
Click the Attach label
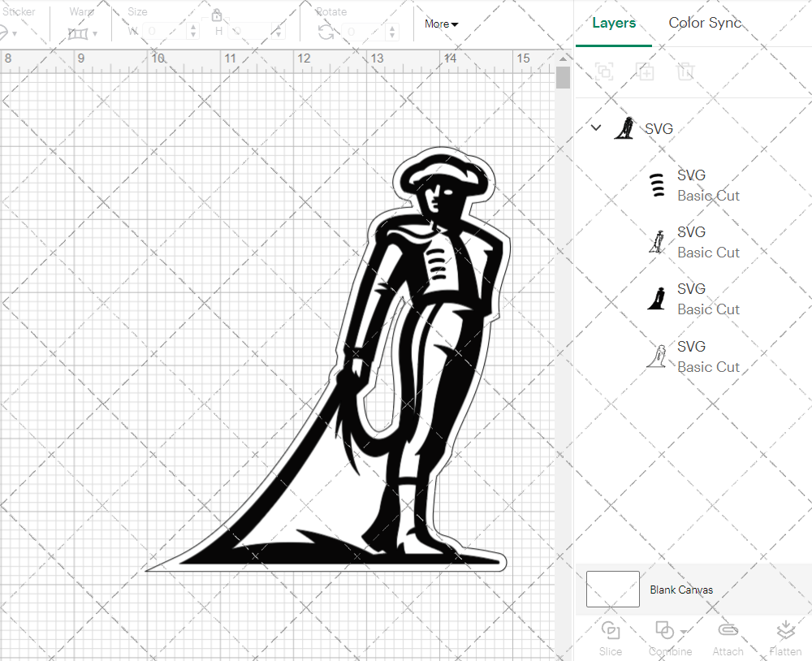pos(728,651)
